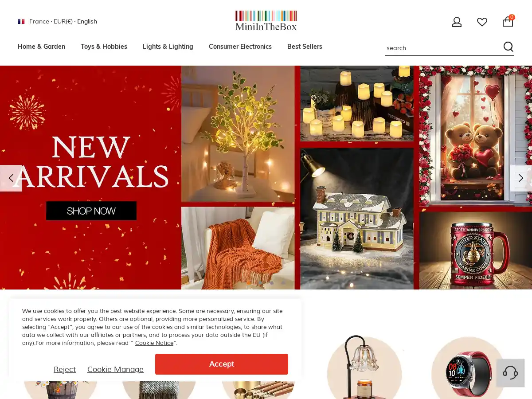This screenshot has width=532, height=399.
Task: Open the user account icon
Action: click(457, 22)
